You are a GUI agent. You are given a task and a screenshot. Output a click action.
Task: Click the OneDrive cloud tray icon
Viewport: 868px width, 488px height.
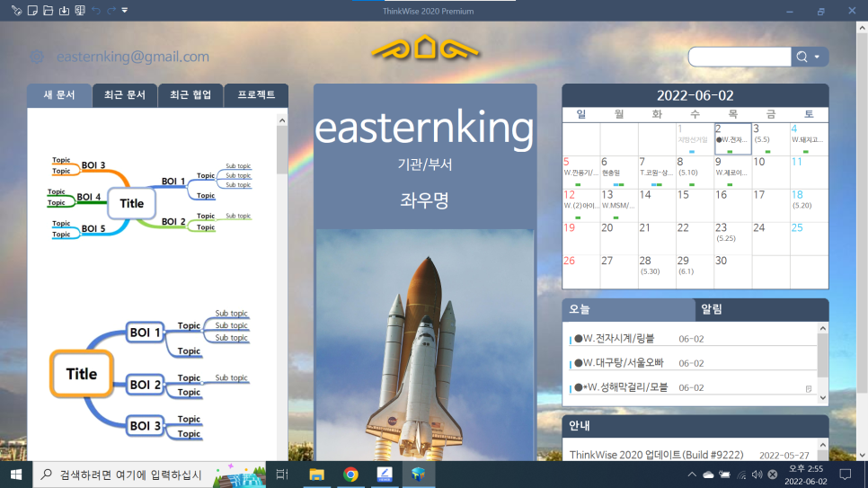[x=708, y=475]
